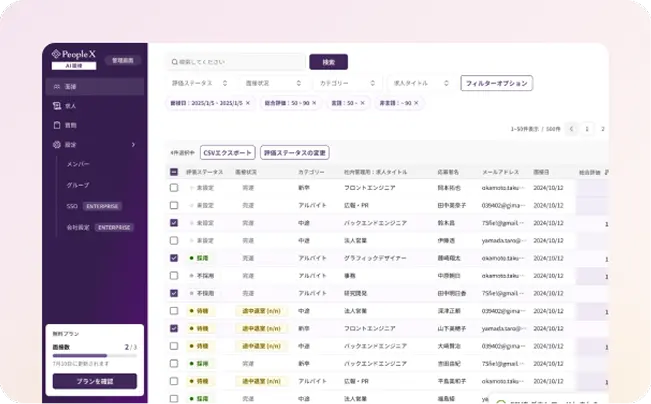Uncheck the バックエンドエンジニア row checkbox

click(174, 223)
